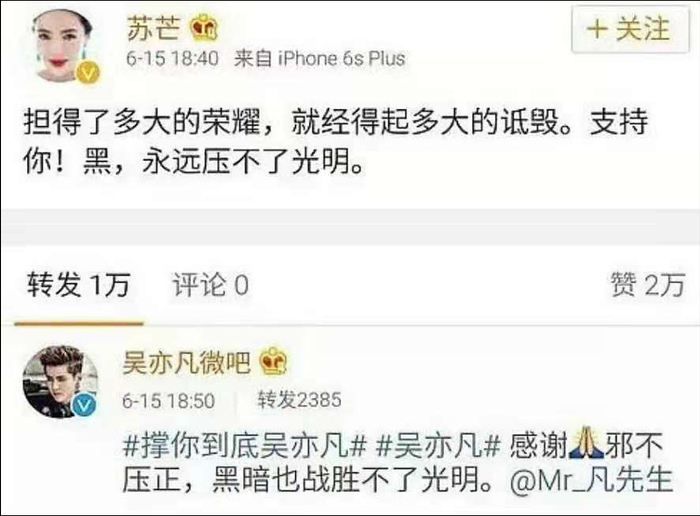This screenshot has height=516, width=700.
Task: Click the 6-15 18:50 repost timestamp
Action: 169,401
